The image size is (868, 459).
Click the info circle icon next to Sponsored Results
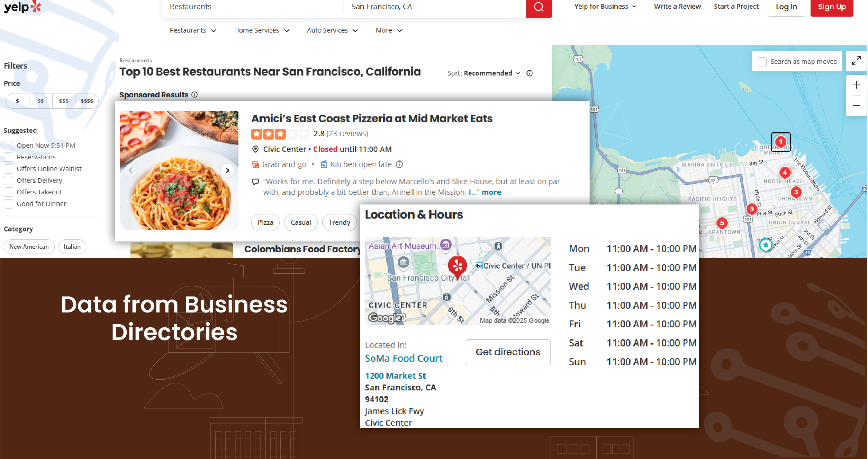195,95
